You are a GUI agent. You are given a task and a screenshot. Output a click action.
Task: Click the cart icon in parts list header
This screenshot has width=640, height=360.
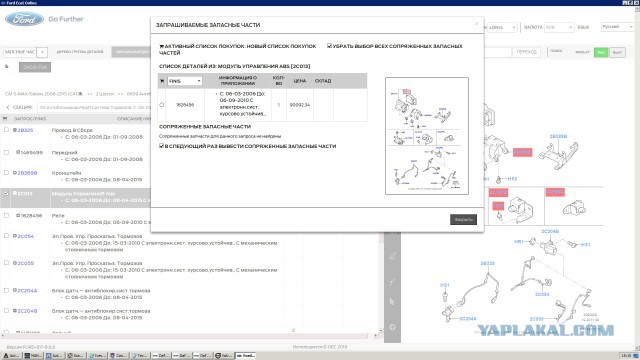point(5,119)
